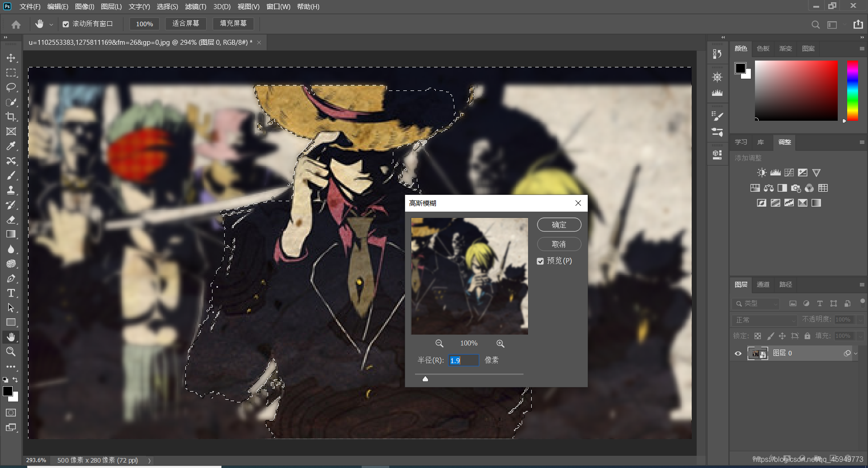Open the layer filter type dropdown
This screenshot has width=868, height=468.
756,303
